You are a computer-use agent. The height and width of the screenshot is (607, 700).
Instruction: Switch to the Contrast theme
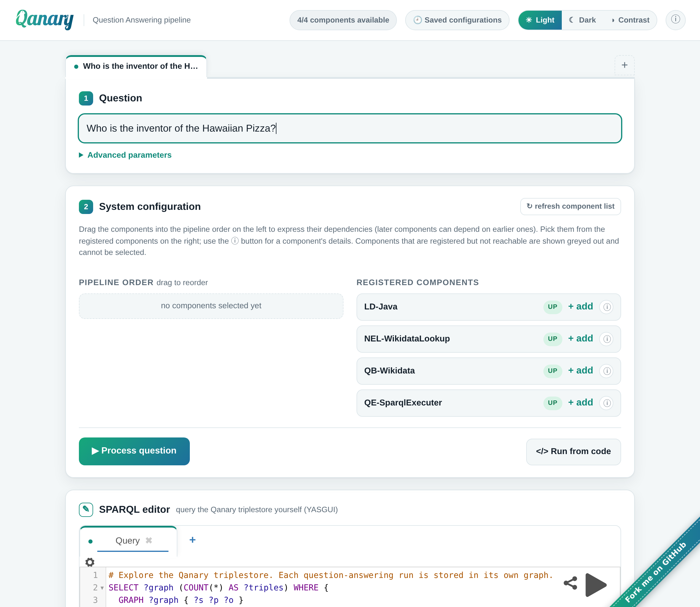[x=630, y=20]
